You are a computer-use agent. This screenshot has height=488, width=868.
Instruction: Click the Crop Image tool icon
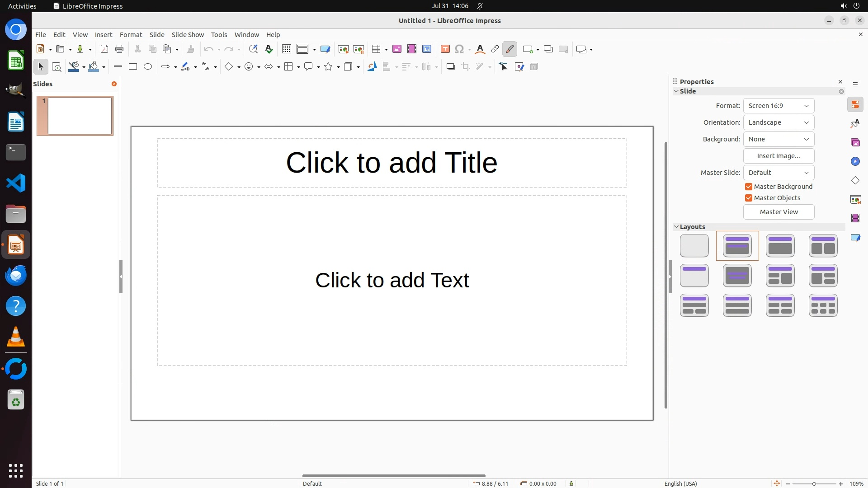coord(466,67)
